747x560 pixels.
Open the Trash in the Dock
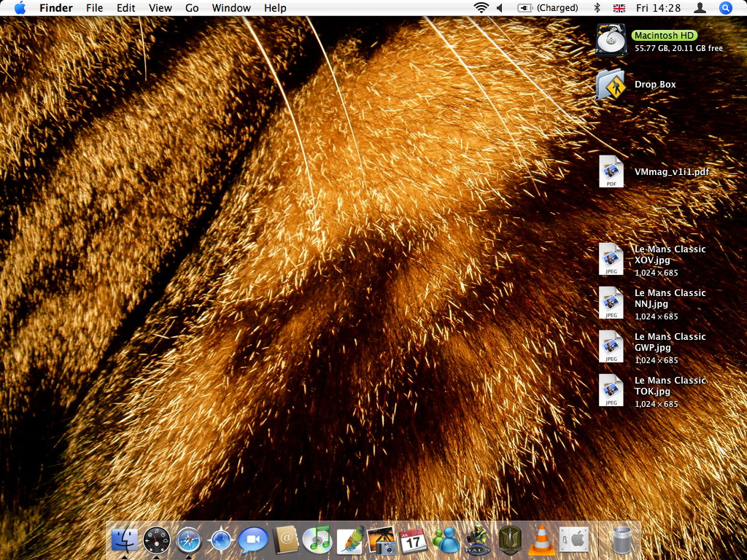pos(622,540)
